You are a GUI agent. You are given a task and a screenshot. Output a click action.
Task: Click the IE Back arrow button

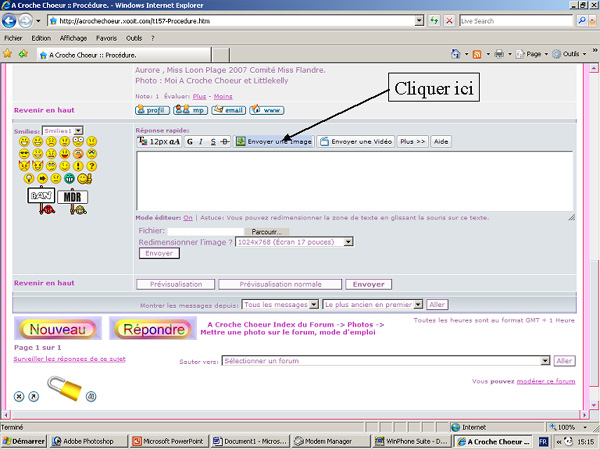(9, 21)
